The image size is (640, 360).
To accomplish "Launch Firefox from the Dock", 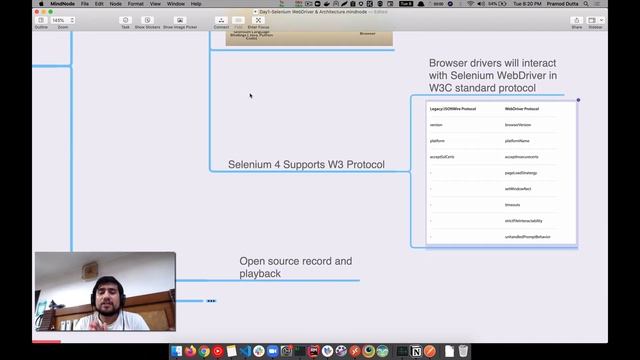I will pyautogui.click(x=191, y=351).
